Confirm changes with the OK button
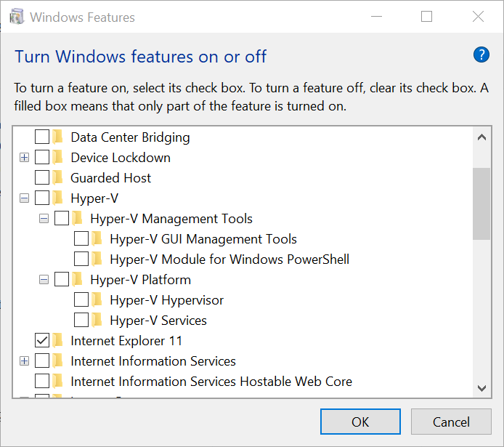The width and height of the screenshot is (504, 447). coord(360,422)
